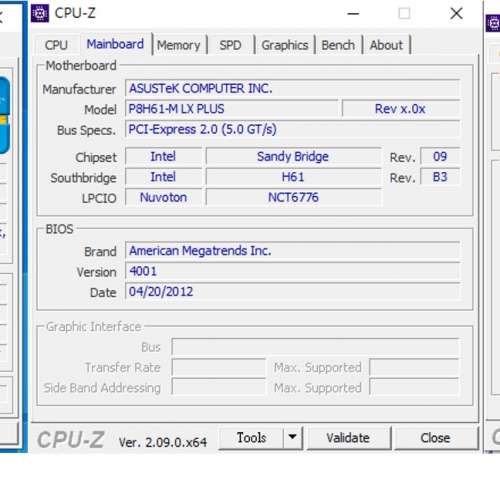
Task: Click the Tools button
Action: (251, 438)
